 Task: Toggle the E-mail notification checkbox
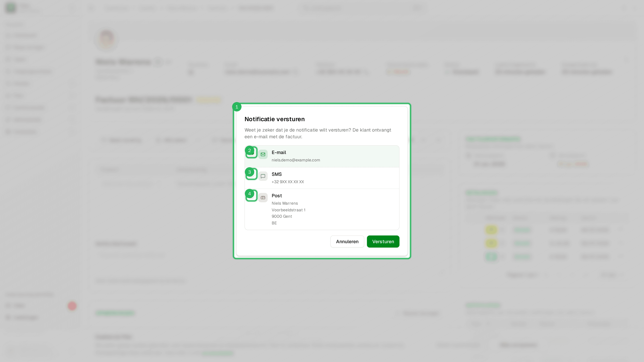[x=252, y=152]
